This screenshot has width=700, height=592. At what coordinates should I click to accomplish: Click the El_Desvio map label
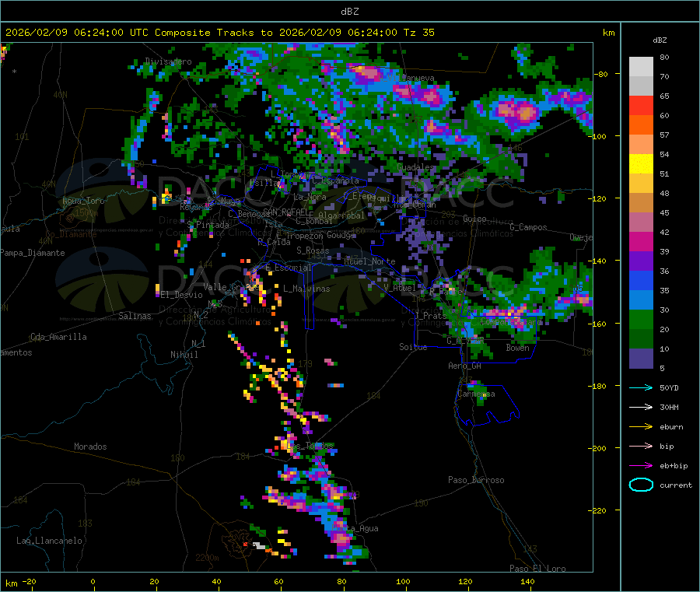(182, 295)
